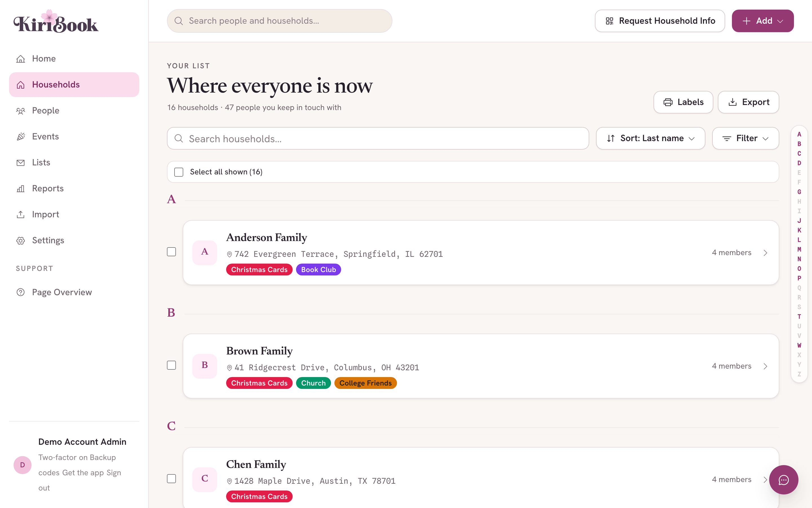Open the Households section
Viewport: 812px width, 508px height.
[74, 85]
